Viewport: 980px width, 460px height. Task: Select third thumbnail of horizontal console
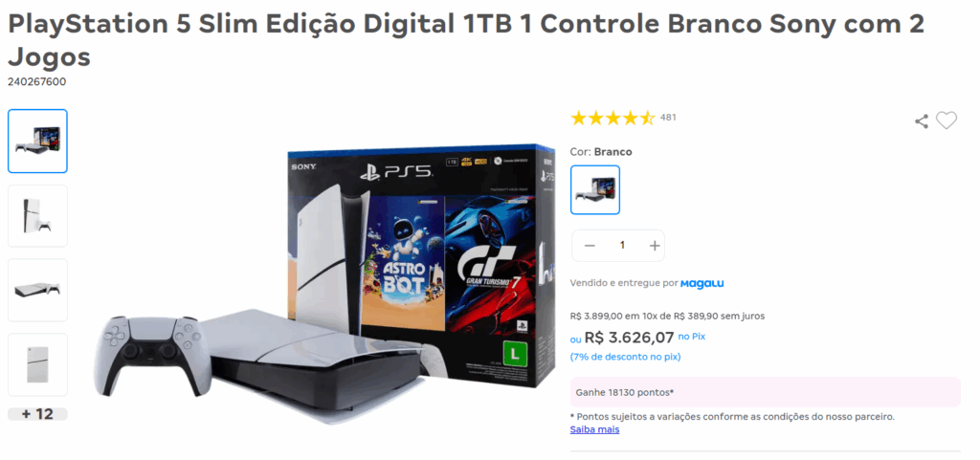pyautogui.click(x=37, y=290)
